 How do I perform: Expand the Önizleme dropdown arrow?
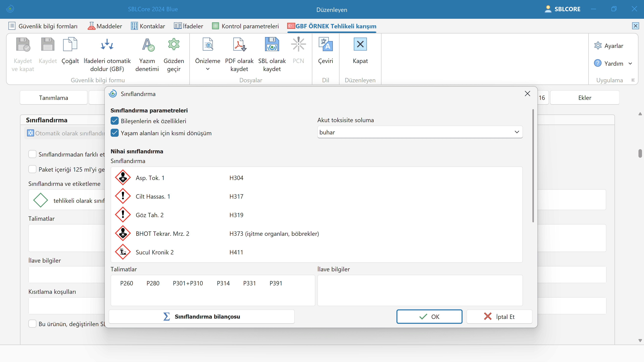point(207,69)
